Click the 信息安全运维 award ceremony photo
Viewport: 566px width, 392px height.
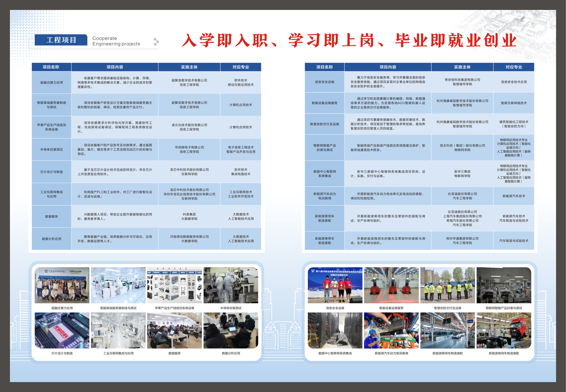pos(335,285)
